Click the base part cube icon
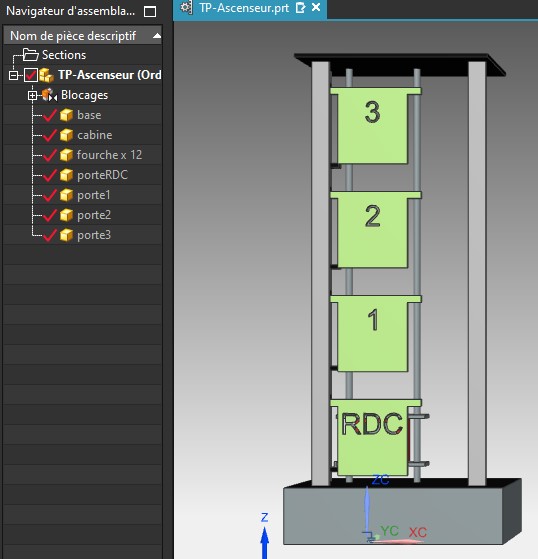The image size is (538, 559). (x=66, y=115)
